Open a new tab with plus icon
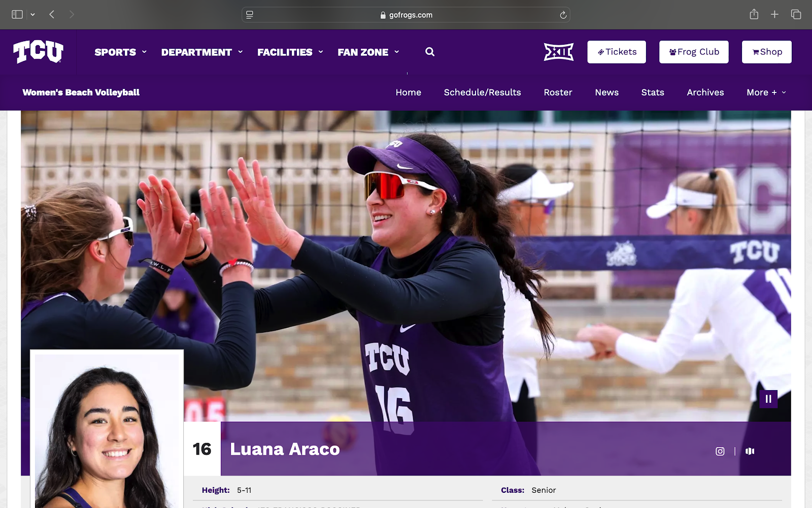The height and width of the screenshot is (508, 812). click(774, 15)
